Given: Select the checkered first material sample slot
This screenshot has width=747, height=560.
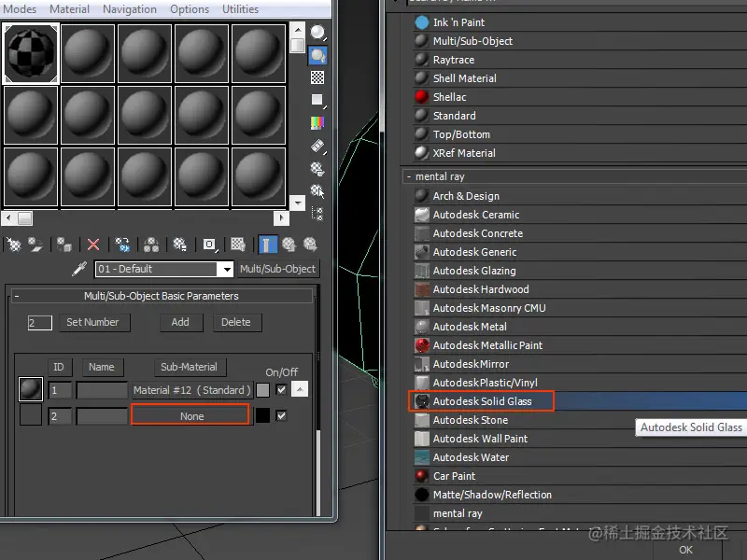Looking at the screenshot, I should [x=31, y=53].
